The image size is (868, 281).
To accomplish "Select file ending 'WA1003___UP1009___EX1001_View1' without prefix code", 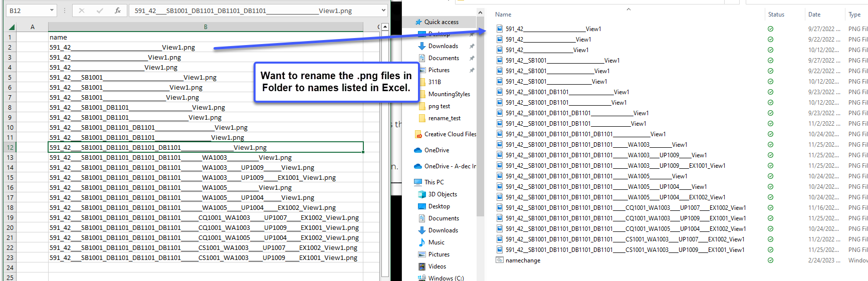I will [x=615, y=166].
